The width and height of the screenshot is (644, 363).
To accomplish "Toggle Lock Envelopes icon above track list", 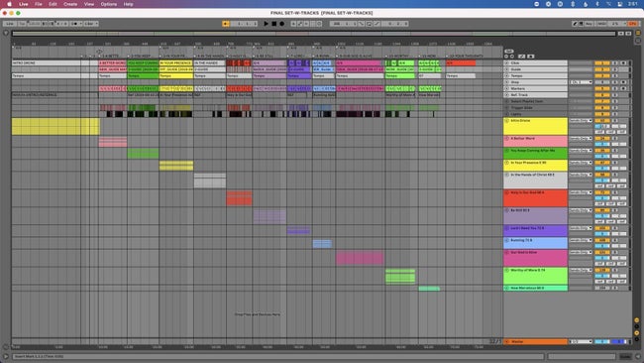I will point(531,57).
